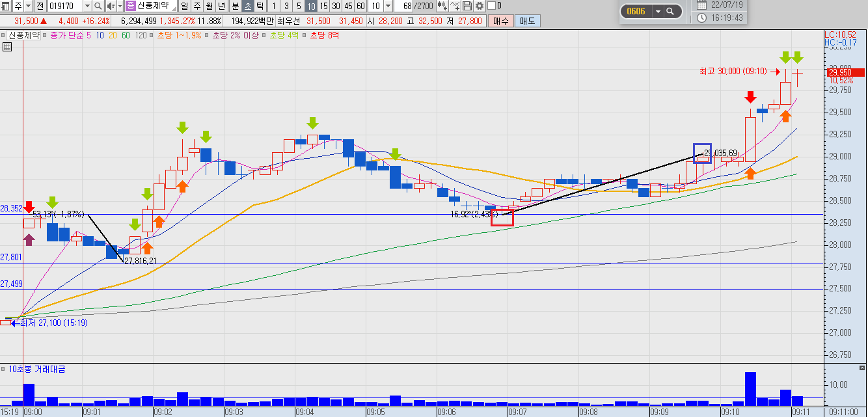Click the candlestick chart type icon
The width and height of the screenshot is (868, 417).
pyautogui.click(x=442, y=6)
